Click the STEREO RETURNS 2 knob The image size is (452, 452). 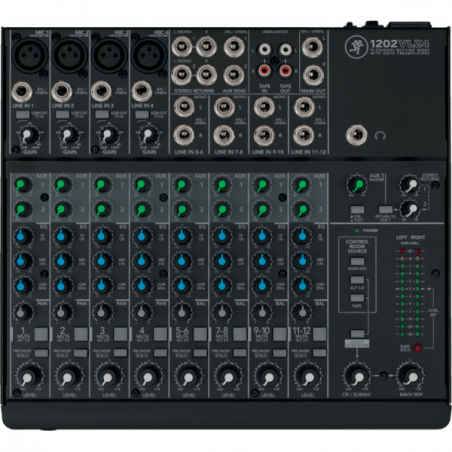coord(410,209)
